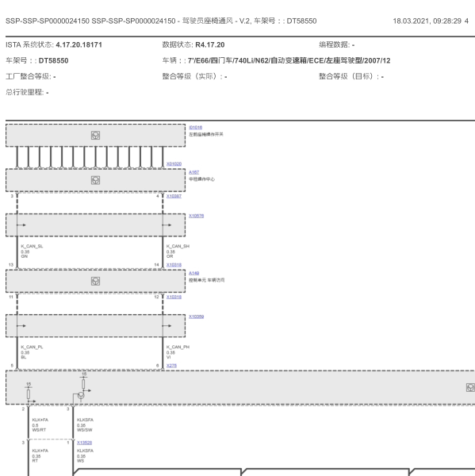Select KLKSFA label with WS/SW color
The width and height of the screenshot is (475, 476).
86,420
